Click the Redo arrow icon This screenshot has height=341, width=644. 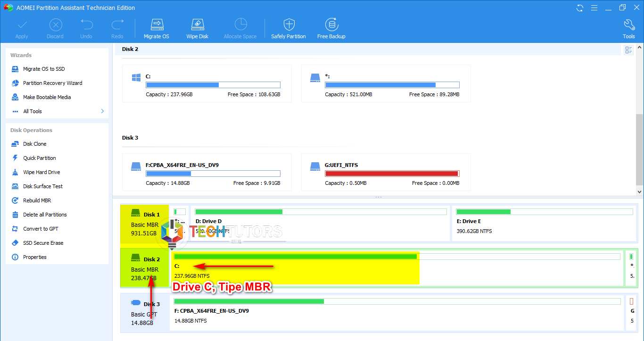click(x=117, y=25)
